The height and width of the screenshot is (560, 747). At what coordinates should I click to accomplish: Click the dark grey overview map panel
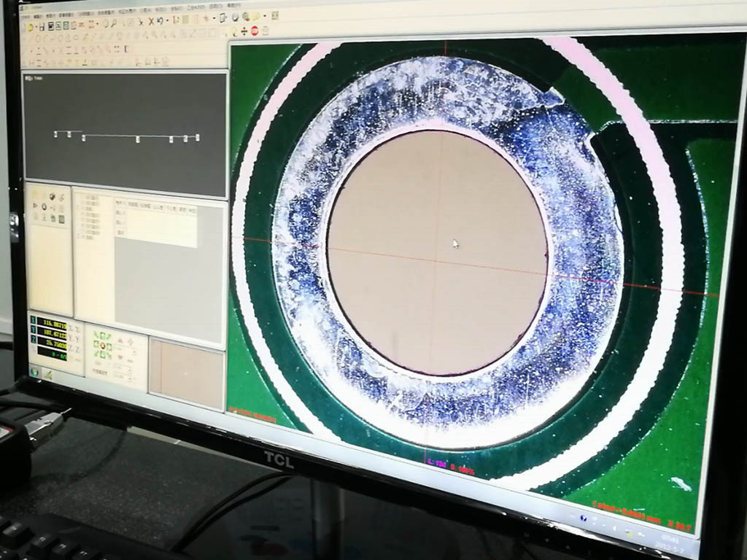tap(125, 133)
